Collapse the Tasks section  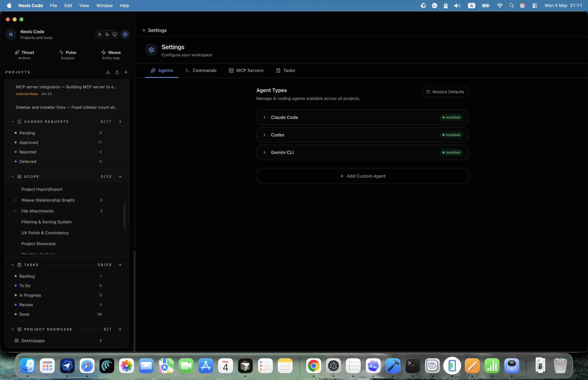[x=13, y=265]
